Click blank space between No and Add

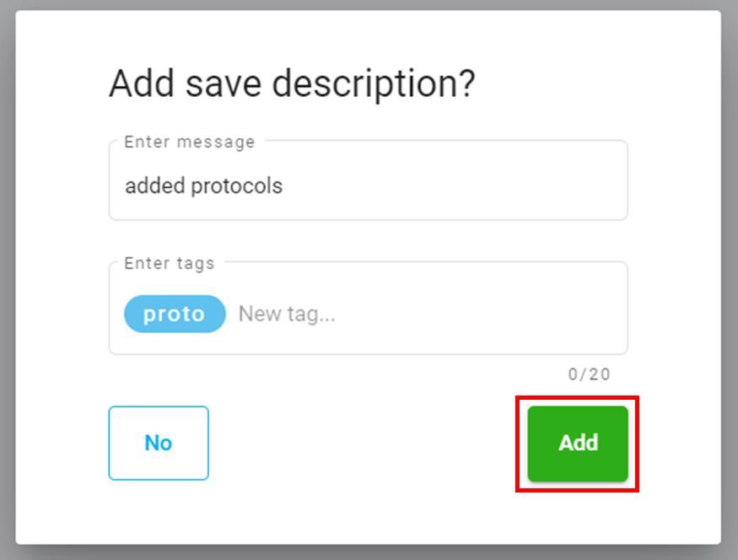(x=368, y=443)
